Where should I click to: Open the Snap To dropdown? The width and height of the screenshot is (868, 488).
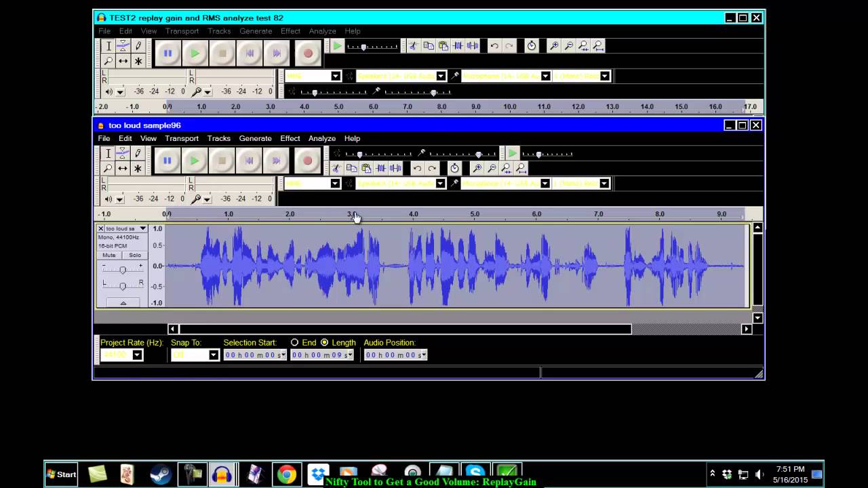click(213, 355)
